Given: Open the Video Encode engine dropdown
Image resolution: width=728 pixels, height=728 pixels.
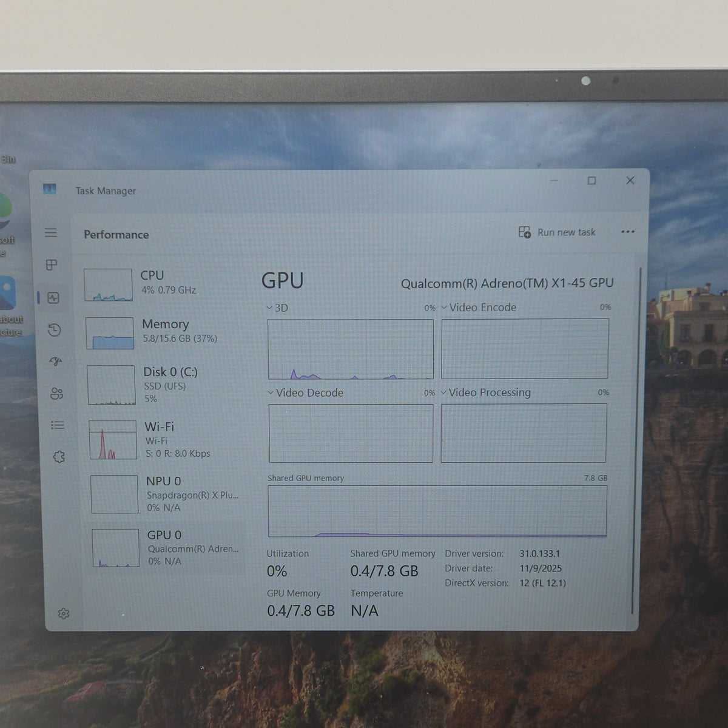Looking at the screenshot, I should pos(479,308).
